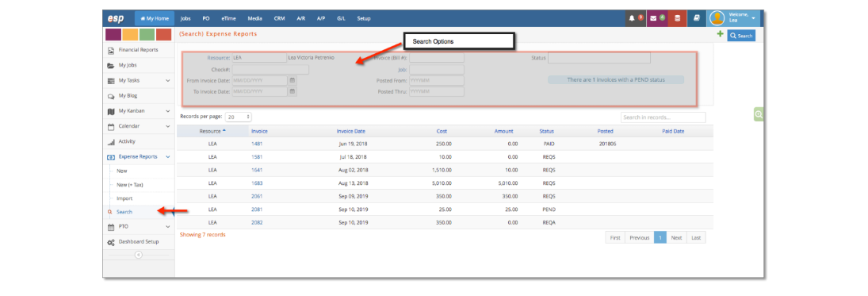The height and width of the screenshot is (296, 868).
Task: Click the Search in records field
Action: tap(663, 117)
